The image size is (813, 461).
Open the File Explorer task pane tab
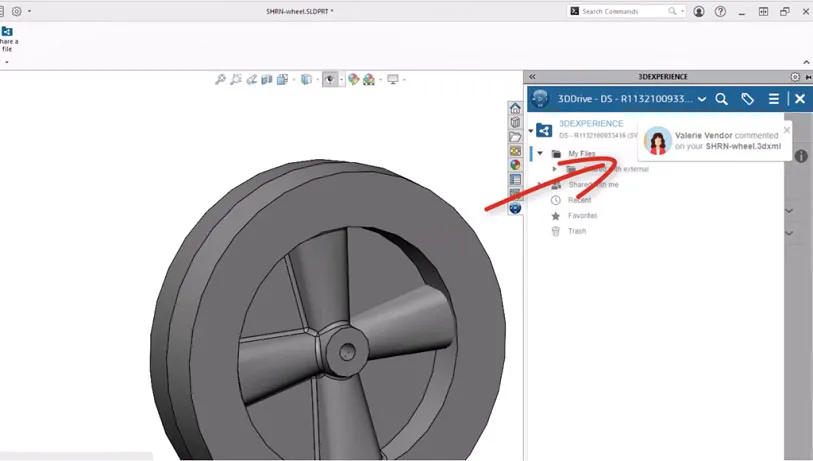(515, 137)
